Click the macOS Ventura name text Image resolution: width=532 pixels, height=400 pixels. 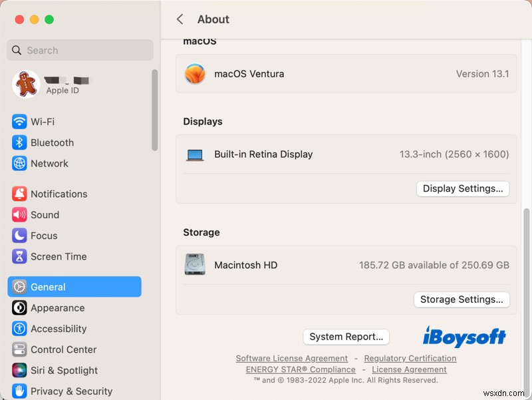249,74
